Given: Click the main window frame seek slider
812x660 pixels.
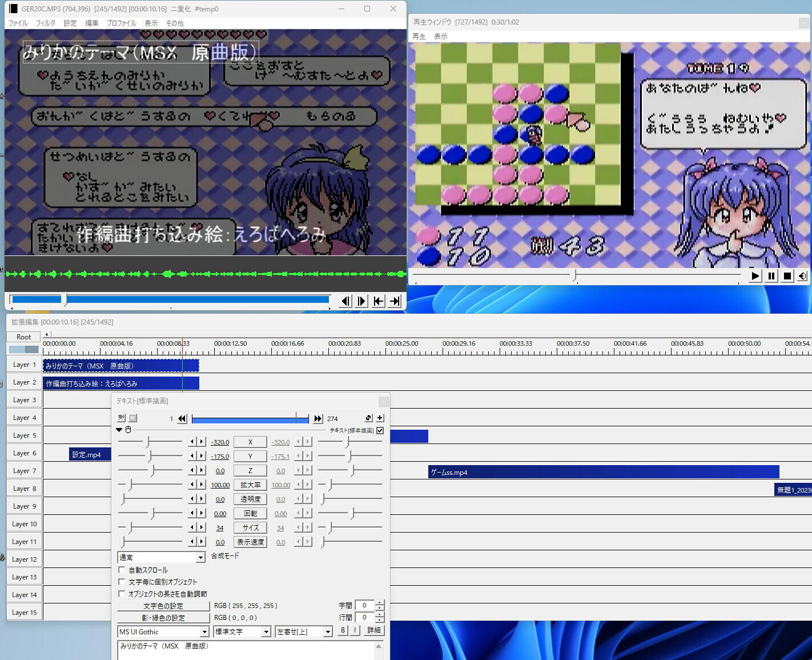Looking at the screenshot, I should pyautogui.click(x=171, y=299).
